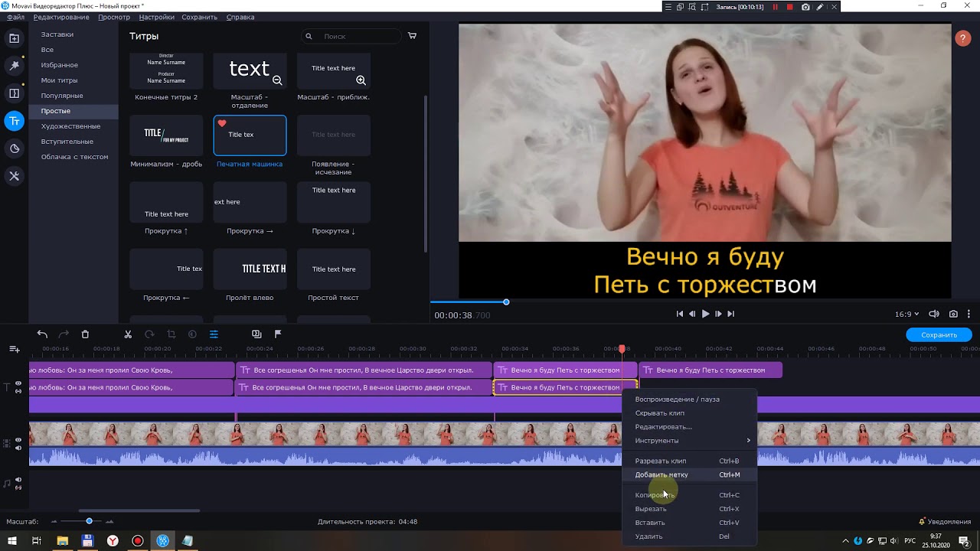Click the rotate tool on timeline toolbar
The image size is (980, 551).
pyautogui.click(x=149, y=334)
